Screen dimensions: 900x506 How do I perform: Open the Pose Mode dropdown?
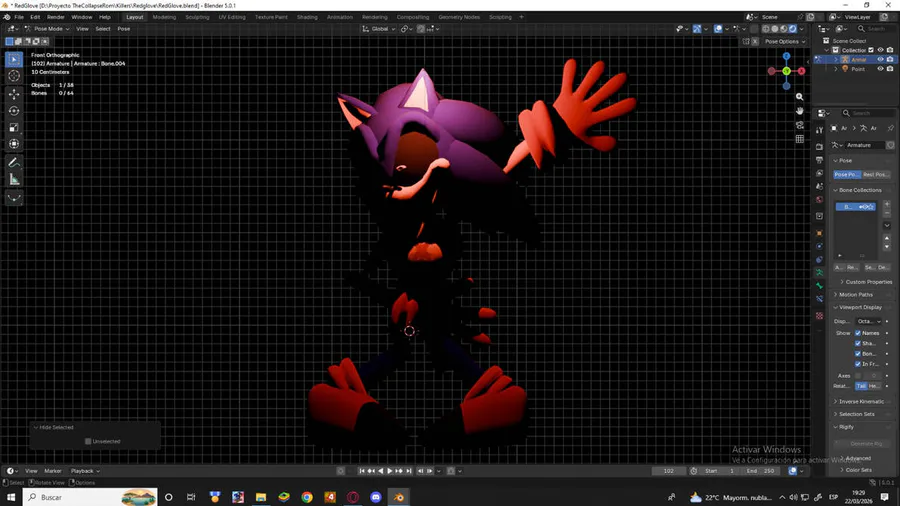(47, 29)
